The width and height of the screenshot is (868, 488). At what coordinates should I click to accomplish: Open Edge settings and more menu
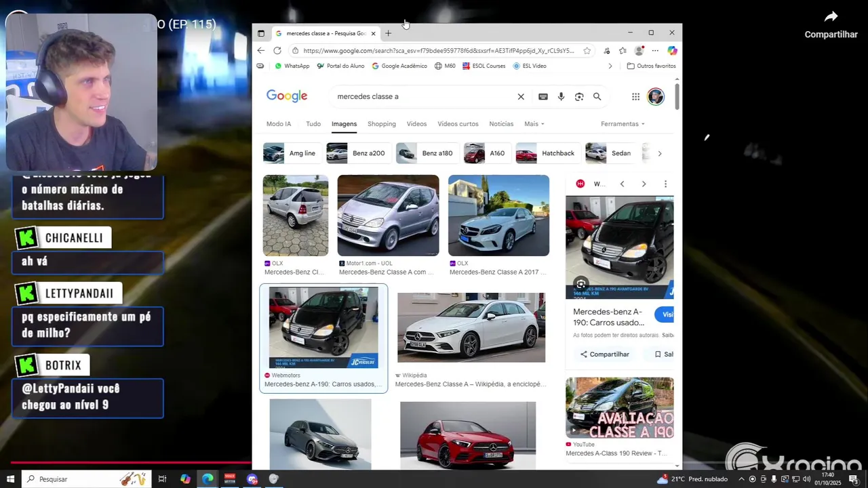pos(655,50)
